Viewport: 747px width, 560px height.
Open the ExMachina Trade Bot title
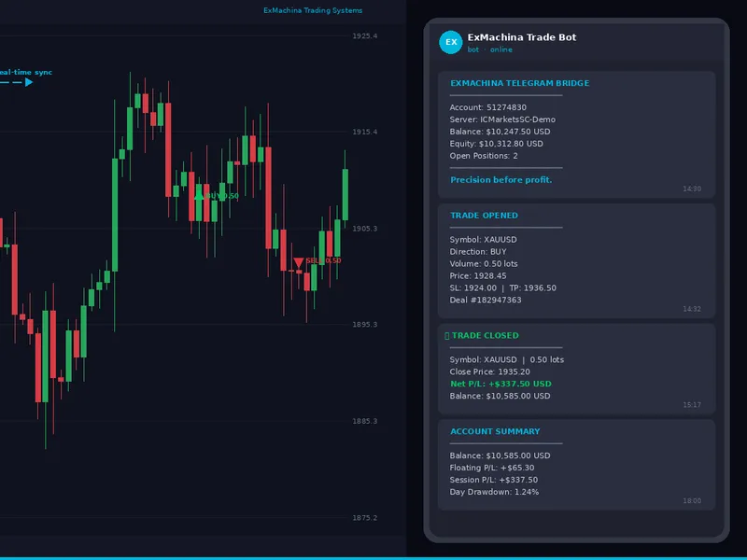tap(522, 37)
